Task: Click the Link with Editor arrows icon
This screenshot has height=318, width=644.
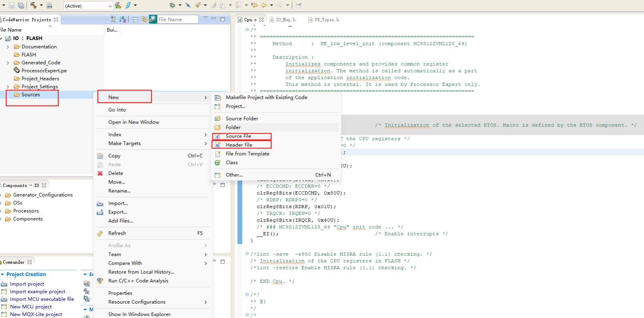Action: (144, 19)
